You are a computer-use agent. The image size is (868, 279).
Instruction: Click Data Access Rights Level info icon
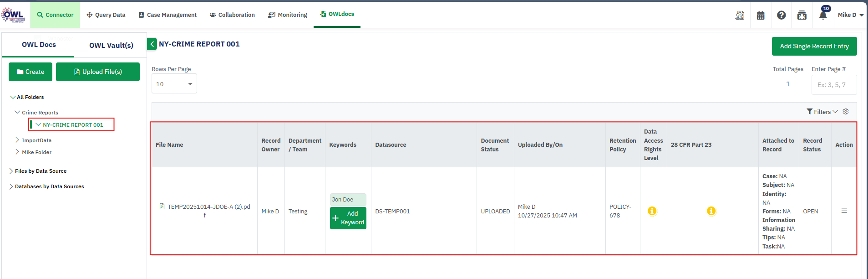pyautogui.click(x=652, y=211)
